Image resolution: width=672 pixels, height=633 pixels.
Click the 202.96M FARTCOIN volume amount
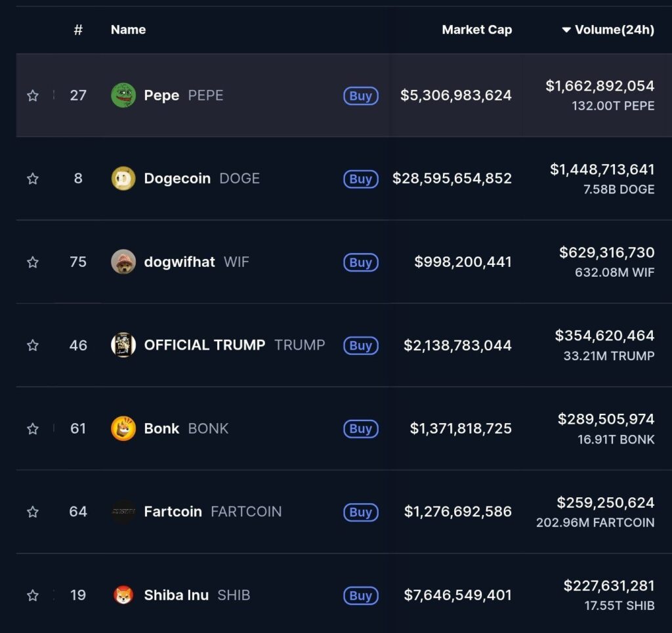click(595, 523)
